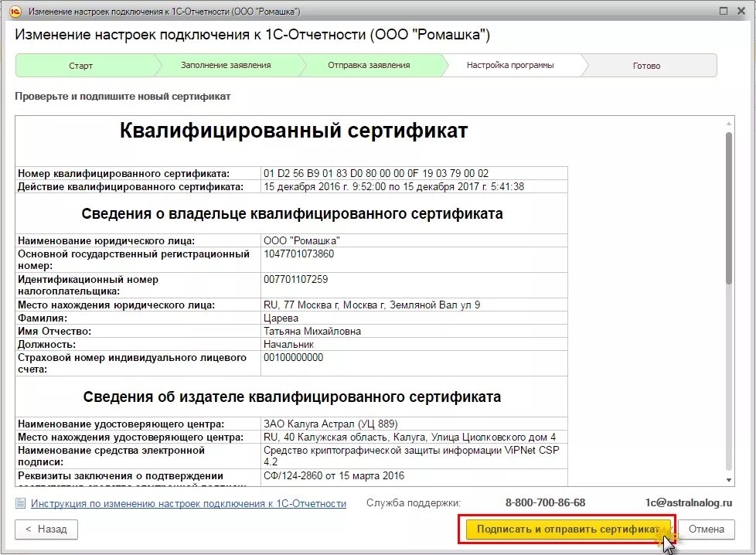Close the settings window with X
The height and width of the screenshot is (555, 756).
[741, 11]
